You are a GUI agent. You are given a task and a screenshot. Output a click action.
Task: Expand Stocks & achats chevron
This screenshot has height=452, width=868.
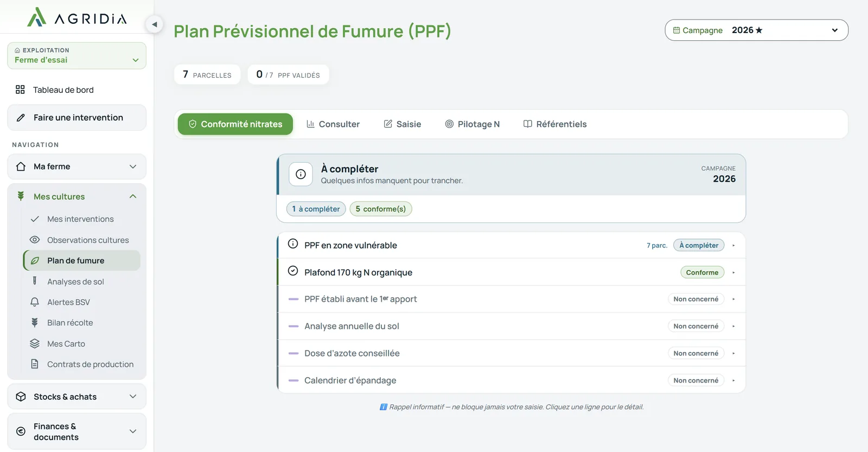point(133,397)
